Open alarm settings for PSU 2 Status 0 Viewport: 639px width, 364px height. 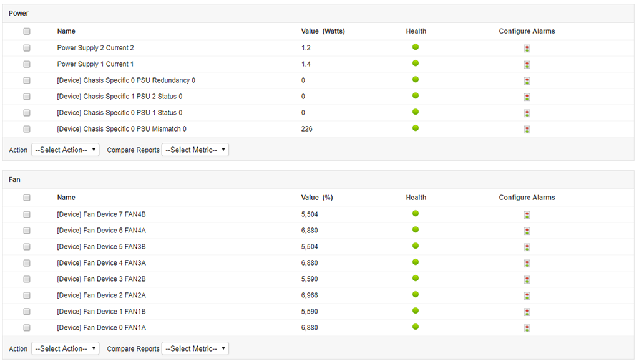click(x=527, y=97)
